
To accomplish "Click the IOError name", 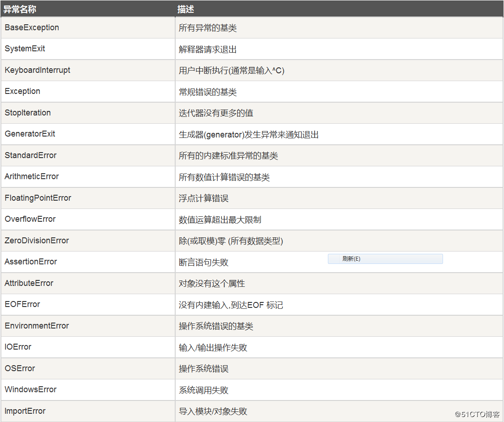I will tap(18, 347).
